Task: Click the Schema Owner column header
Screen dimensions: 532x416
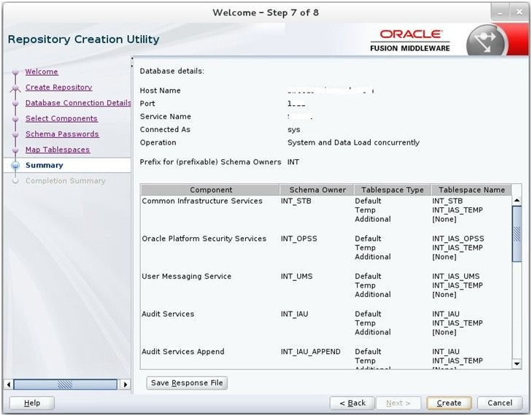Action: [x=317, y=190]
